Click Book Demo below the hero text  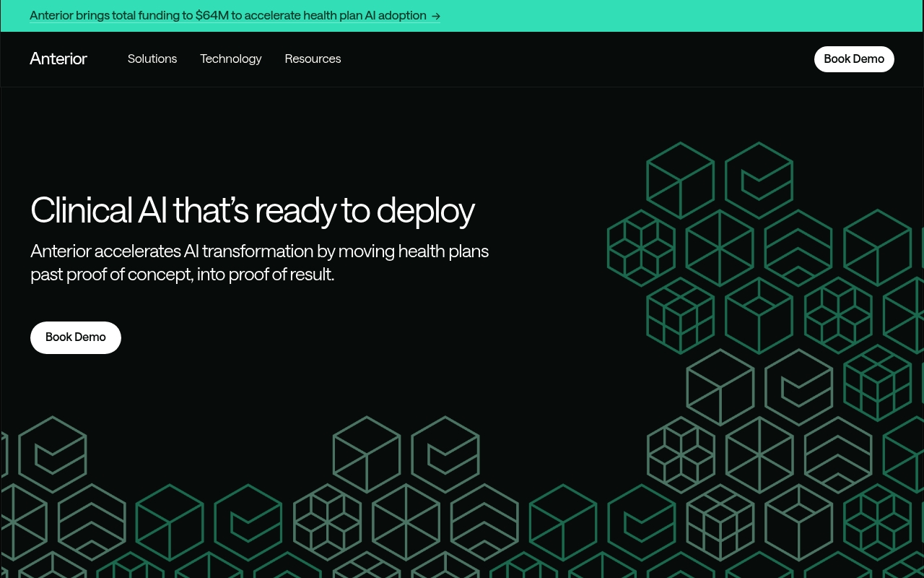[76, 337]
